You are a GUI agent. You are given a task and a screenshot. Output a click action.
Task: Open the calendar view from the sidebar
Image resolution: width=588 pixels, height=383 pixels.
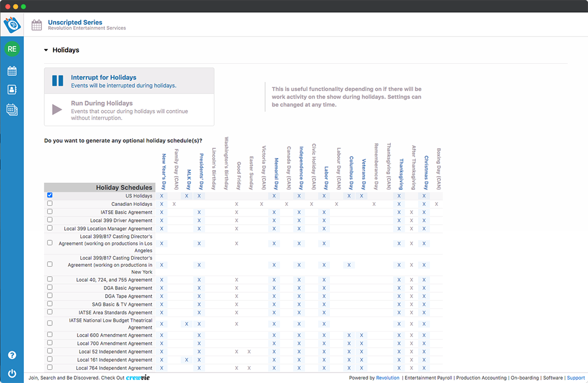click(12, 71)
